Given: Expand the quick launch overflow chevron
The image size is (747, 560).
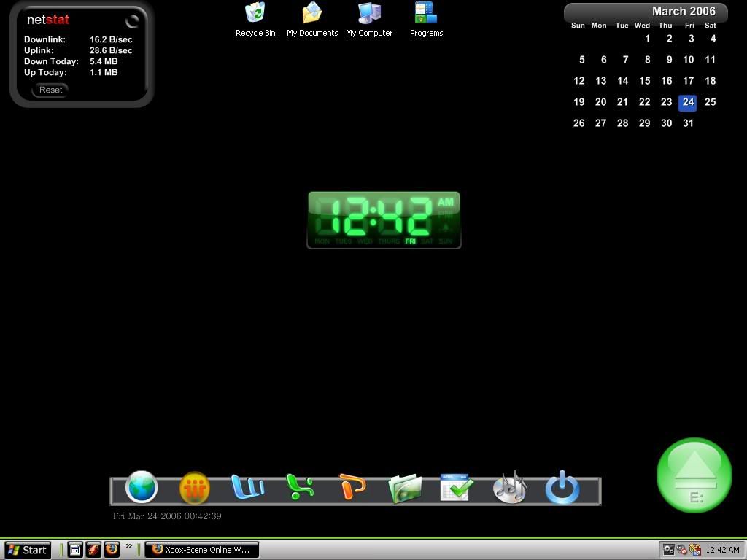Looking at the screenshot, I should click(x=129, y=546).
